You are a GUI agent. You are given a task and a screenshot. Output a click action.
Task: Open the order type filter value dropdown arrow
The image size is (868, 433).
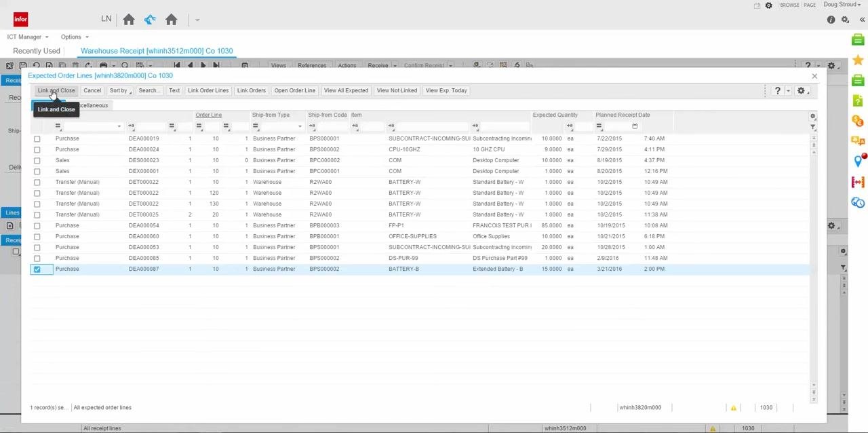119,126
